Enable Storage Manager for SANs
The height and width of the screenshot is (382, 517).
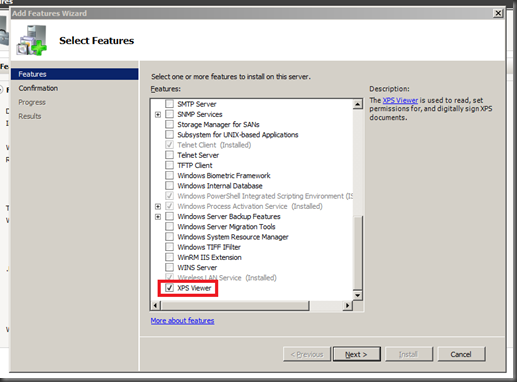[169, 124]
